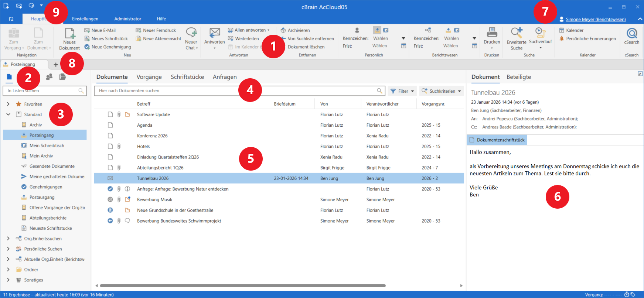644x298 pixels.
Task: Expand Org.Einheitssuchen node
Action: tap(8, 239)
